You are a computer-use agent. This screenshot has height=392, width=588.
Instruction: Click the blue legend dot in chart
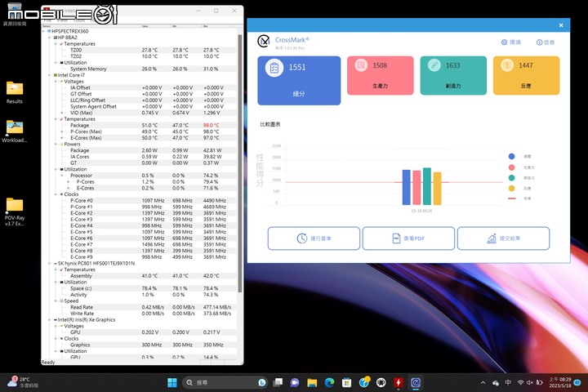pyautogui.click(x=511, y=157)
